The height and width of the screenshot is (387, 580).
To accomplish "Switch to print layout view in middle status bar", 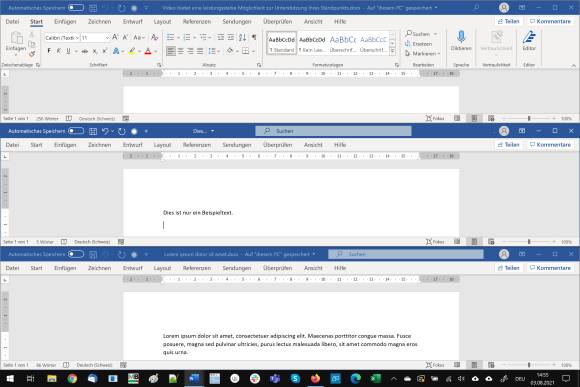I will (474, 242).
